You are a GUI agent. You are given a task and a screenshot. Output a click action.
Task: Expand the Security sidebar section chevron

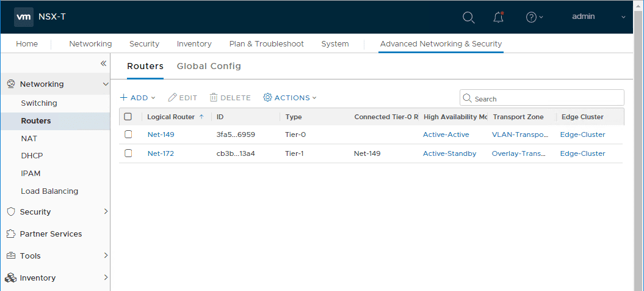point(106,212)
